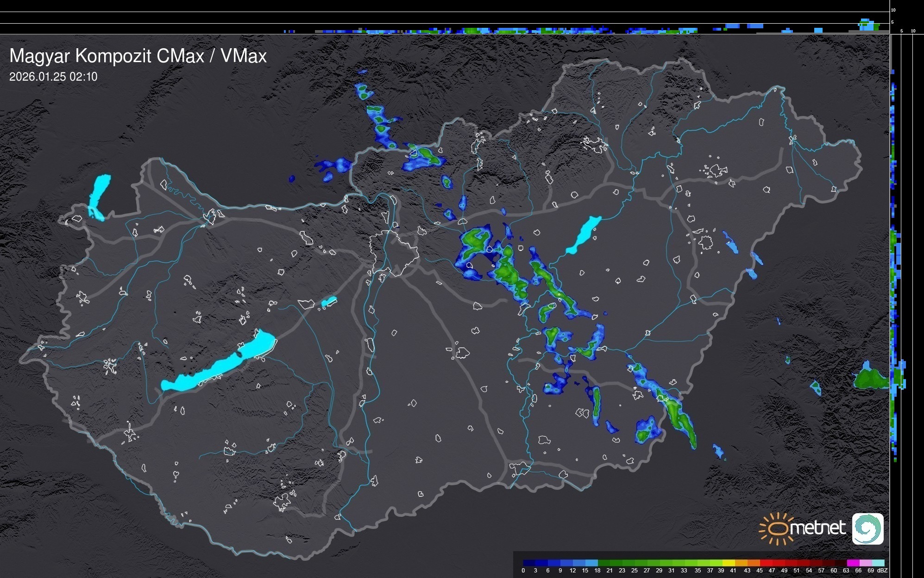
Task: Click the teal swirl logo icon
Action: [x=867, y=528]
